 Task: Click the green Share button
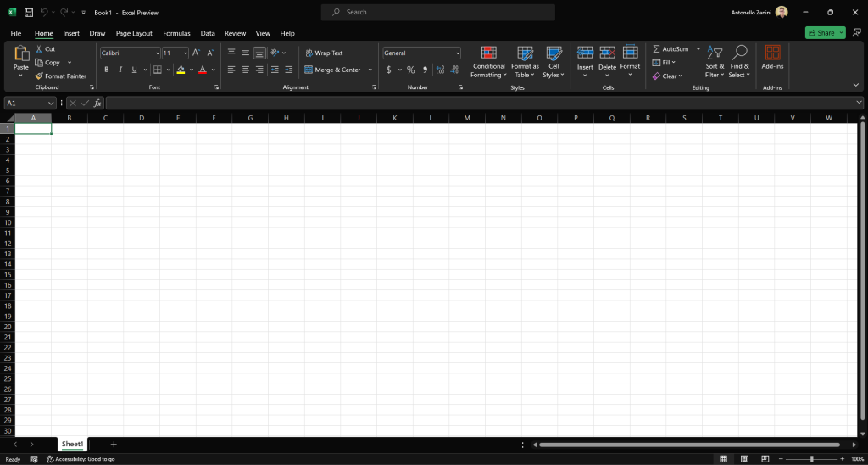point(821,32)
